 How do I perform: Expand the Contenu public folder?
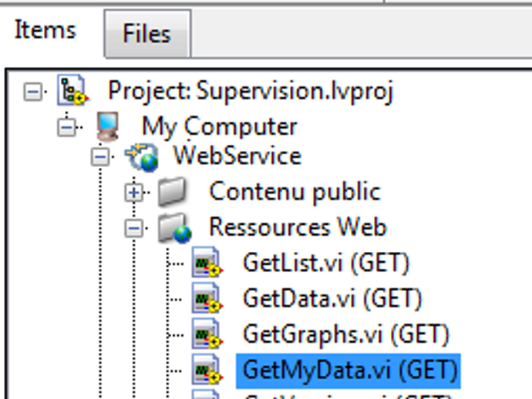tap(134, 193)
